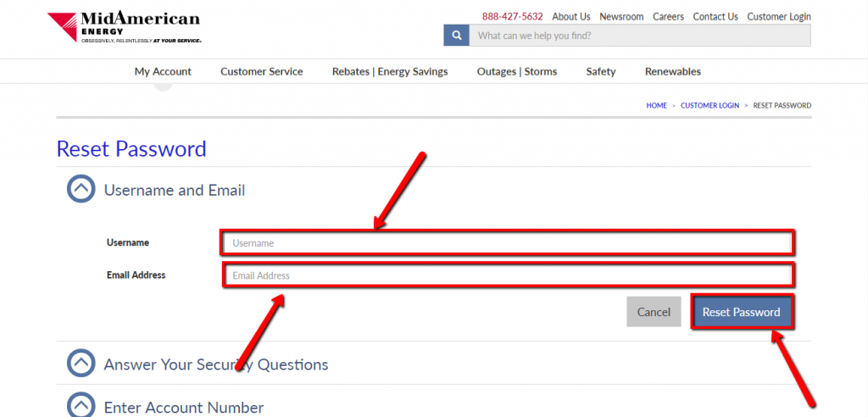Click the "Answer Your Security Questions" heading text
The image size is (868, 417).
click(216, 364)
